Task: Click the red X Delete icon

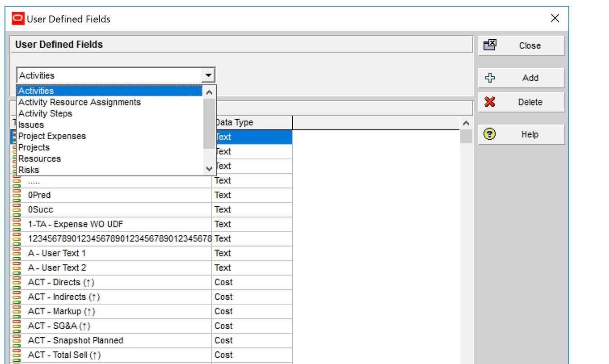Action: (x=490, y=102)
